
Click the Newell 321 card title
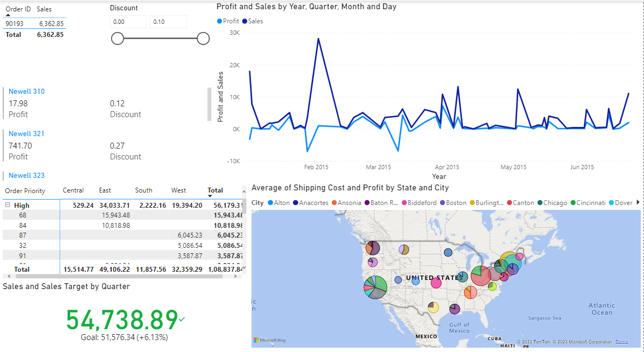pos(27,133)
